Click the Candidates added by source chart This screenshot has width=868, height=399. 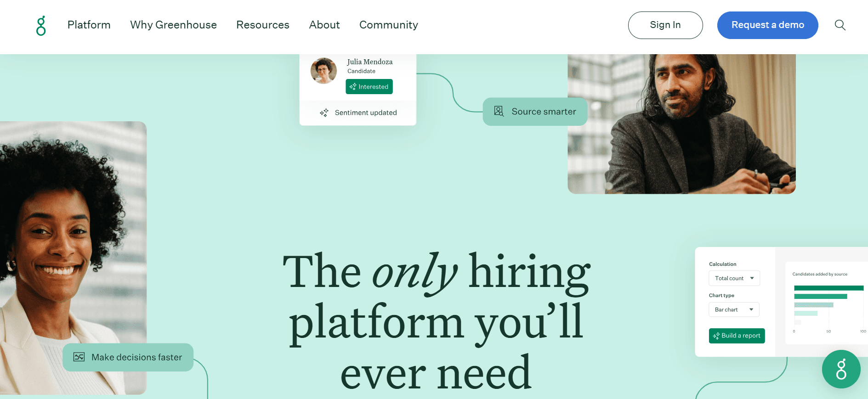point(827,303)
